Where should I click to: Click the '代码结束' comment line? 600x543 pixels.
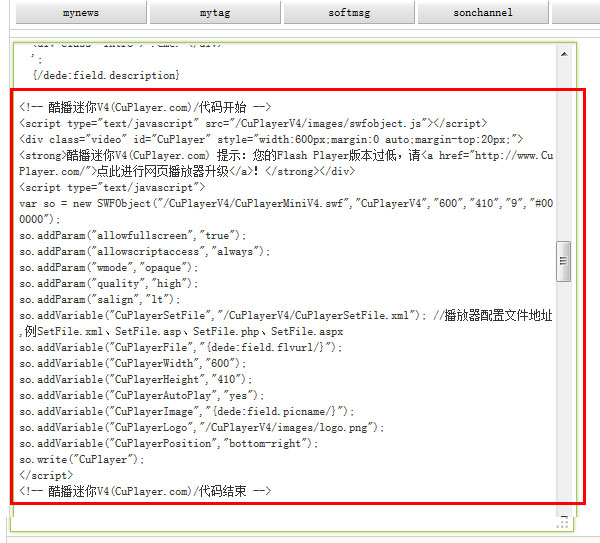coord(145,491)
